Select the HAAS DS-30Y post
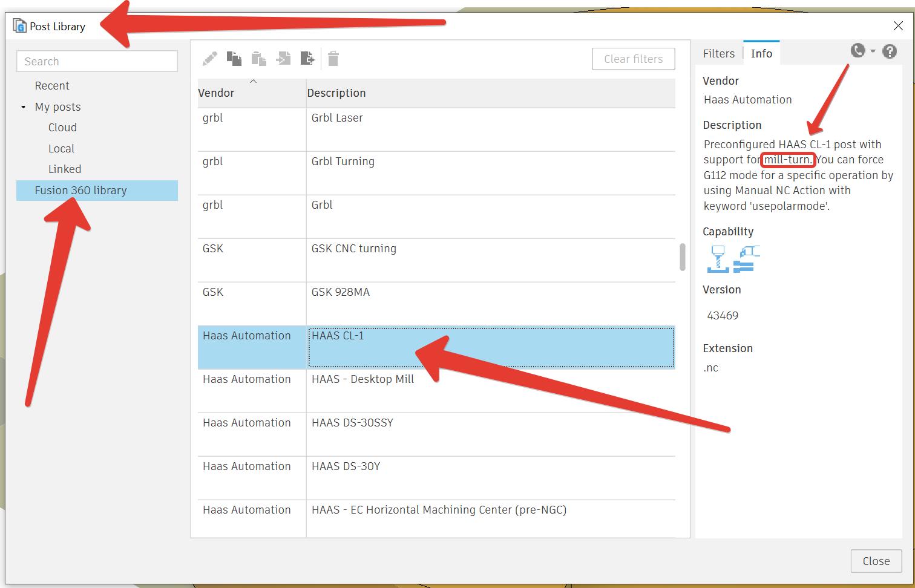This screenshot has height=588, width=915. (491, 478)
